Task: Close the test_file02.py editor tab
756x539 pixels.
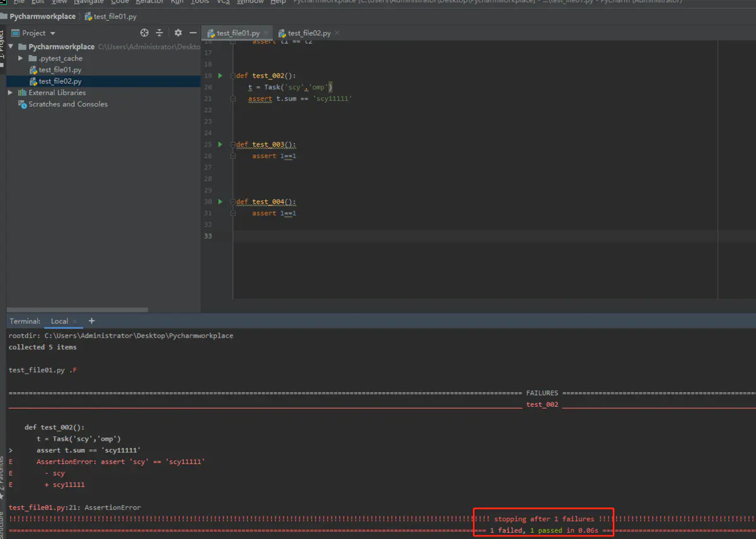Action: 337,33
